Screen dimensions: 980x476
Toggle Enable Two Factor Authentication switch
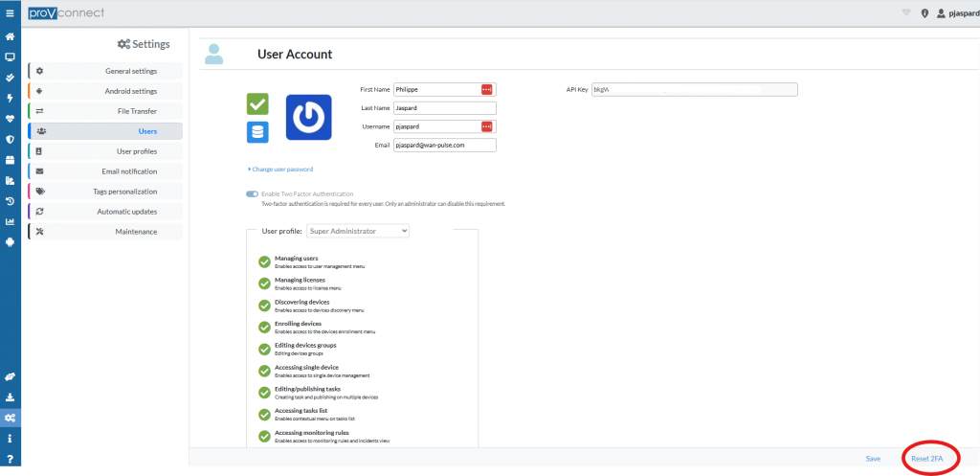click(x=253, y=193)
